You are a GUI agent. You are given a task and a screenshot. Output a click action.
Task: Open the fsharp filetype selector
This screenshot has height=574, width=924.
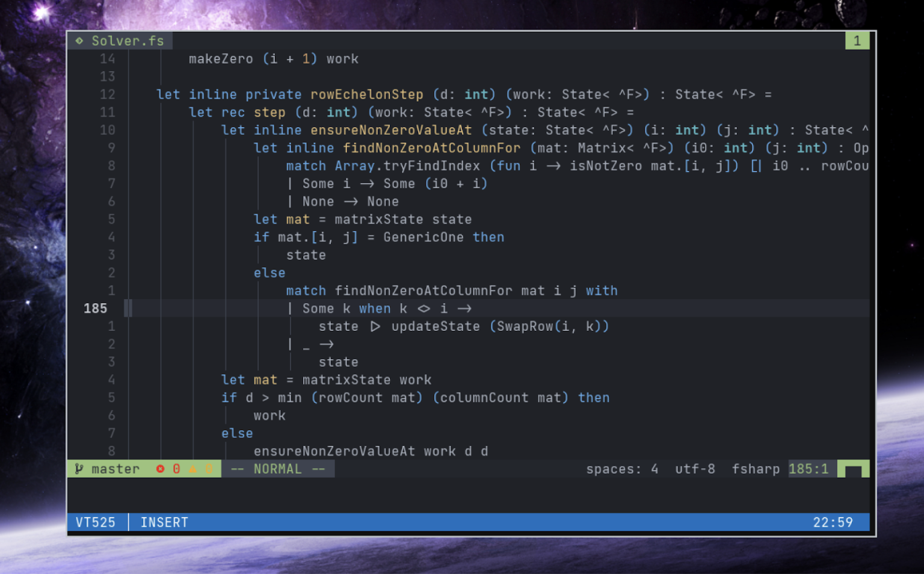tap(756, 469)
